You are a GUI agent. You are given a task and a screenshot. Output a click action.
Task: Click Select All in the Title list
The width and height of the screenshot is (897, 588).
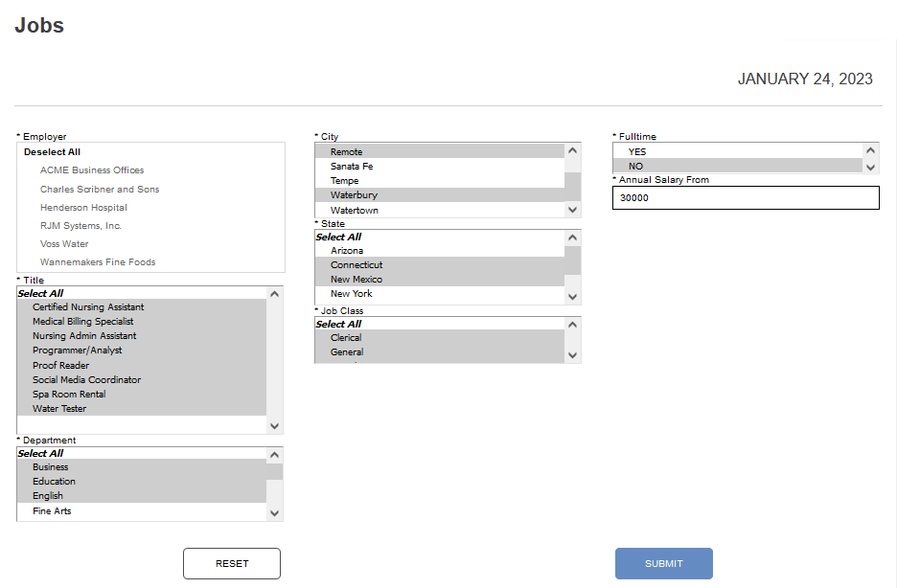(x=40, y=294)
